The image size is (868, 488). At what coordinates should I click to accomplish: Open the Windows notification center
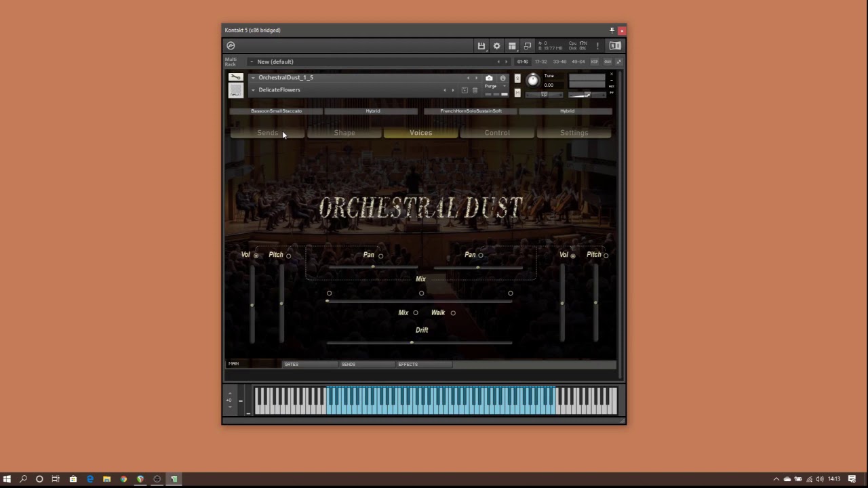click(852, 479)
